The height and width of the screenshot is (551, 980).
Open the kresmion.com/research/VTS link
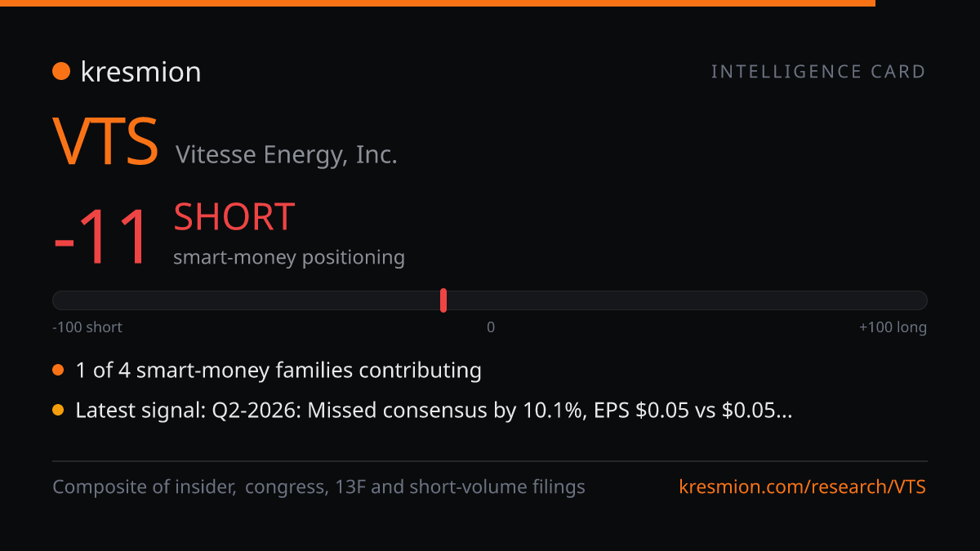coord(803,487)
